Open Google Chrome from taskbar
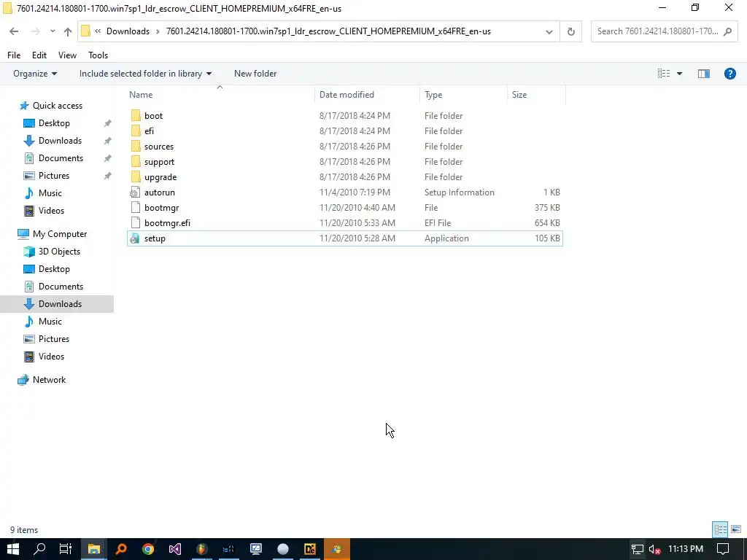This screenshot has width=747, height=560. pos(147,549)
